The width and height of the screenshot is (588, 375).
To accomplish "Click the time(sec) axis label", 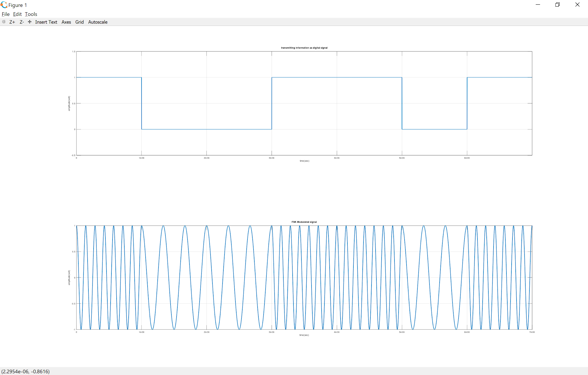I will pyautogui.click(x=304, y=161).
